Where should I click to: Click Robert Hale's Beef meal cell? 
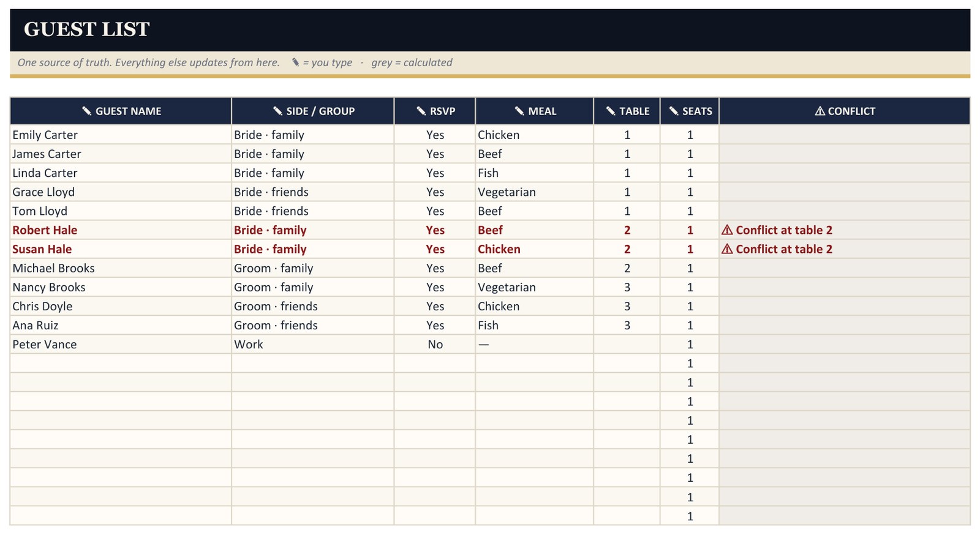click(x=534, y=230)
